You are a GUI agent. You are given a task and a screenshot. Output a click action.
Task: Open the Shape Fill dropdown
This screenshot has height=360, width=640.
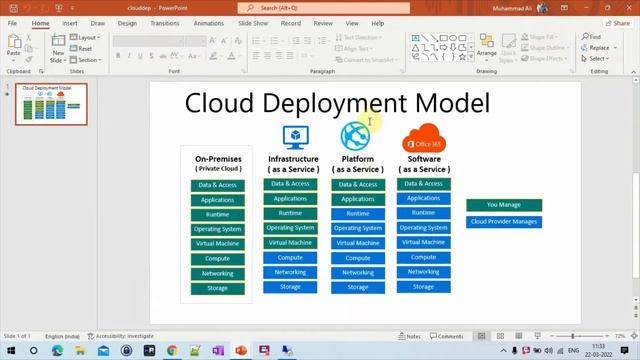pos(540,37)
